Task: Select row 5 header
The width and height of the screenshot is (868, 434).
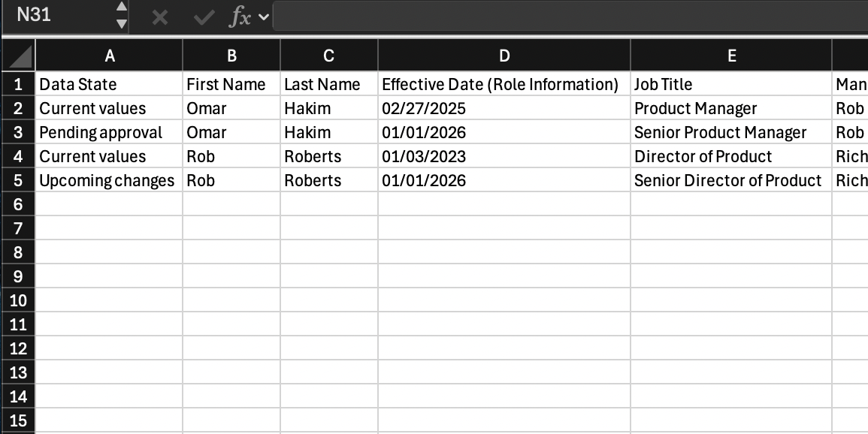Action: (x=19, y=180)
